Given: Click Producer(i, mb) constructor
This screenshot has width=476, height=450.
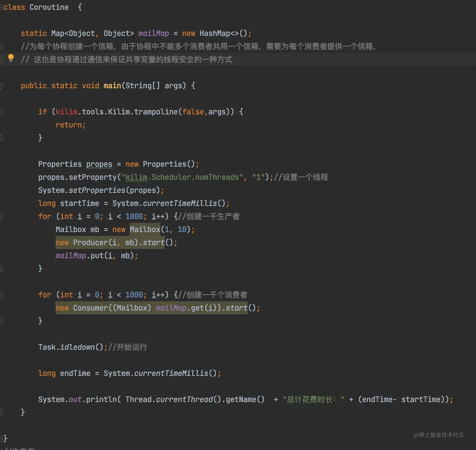Looking at the screenshot, I should pos(105,242).
